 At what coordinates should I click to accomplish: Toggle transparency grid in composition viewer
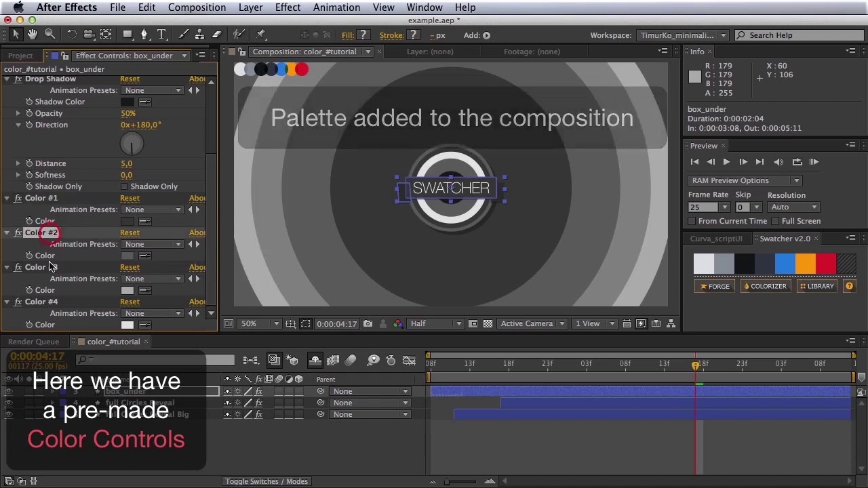click(x=488, y=324)
